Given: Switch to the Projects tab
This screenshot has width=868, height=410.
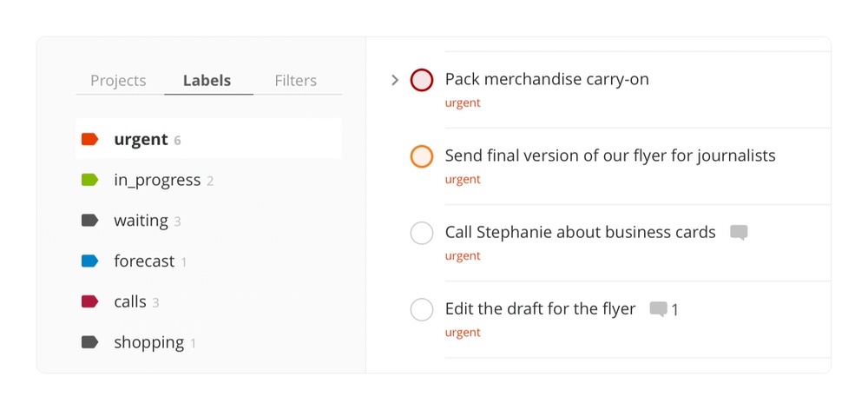Looking at the screenshot, I should pyautogui.click(x=118, y=81).
